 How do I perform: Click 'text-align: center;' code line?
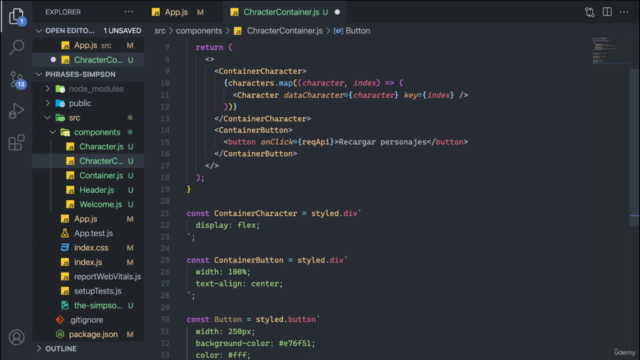point(239,284)
